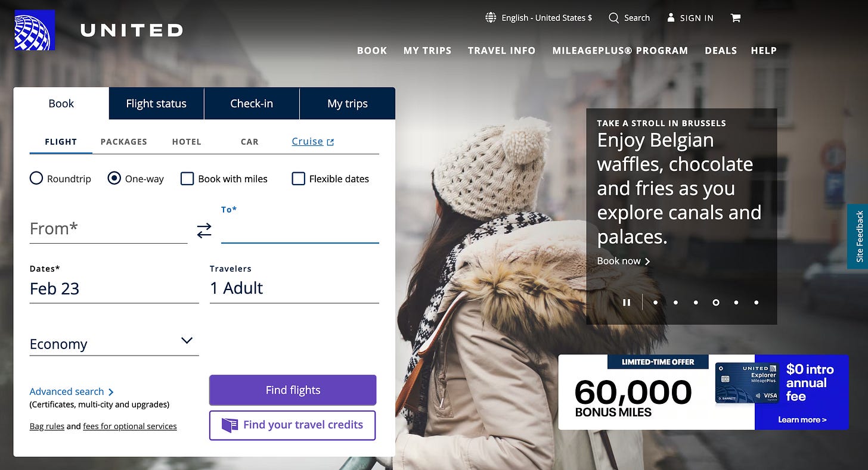The height and width of the screenshot is (470, 868).
Task: Click the magnifying glass Search icon
Action: click(613, 18)
